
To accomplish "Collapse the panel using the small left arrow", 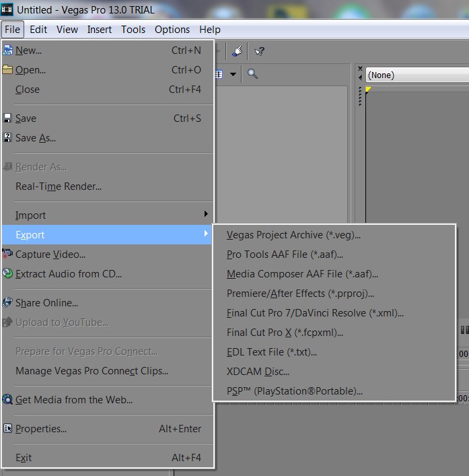I will point(360,77).
